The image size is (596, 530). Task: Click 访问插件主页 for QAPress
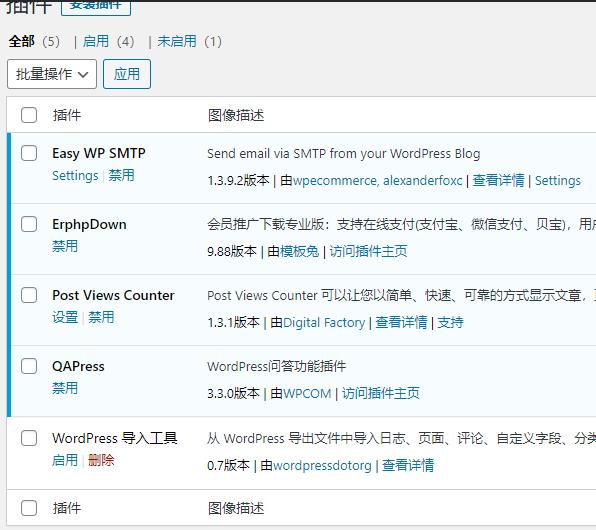pos(380,394)
